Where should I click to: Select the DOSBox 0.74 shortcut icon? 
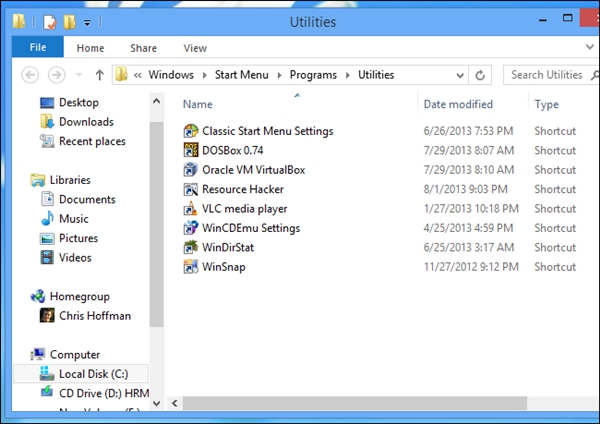(191, 150)
